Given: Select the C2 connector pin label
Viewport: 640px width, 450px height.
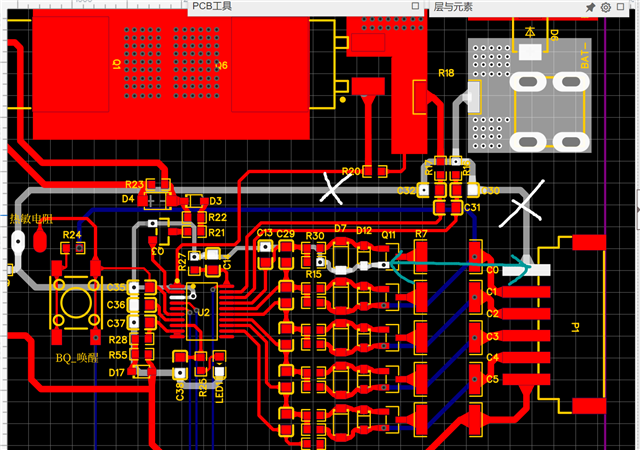Looking at the screenshot, I should [492, 313].
